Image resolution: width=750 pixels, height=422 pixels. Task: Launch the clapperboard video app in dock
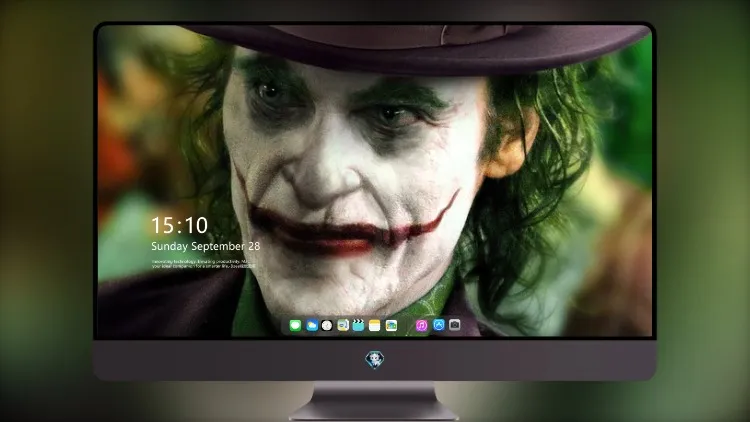[x=358, y=325]
